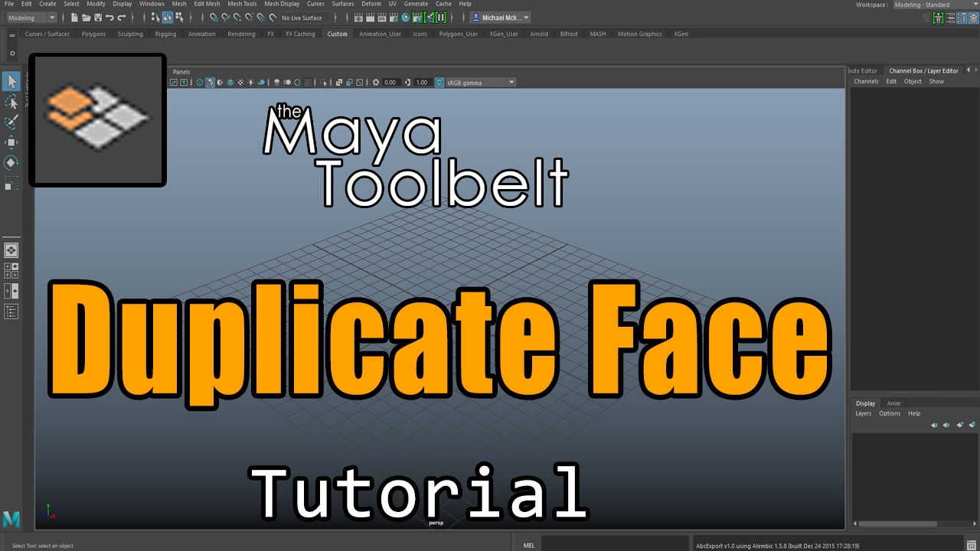Image resolution: width=980 pixels, height=551 pixels.
Task: Pick the Paint Selection tool
Action: point(11,122)
